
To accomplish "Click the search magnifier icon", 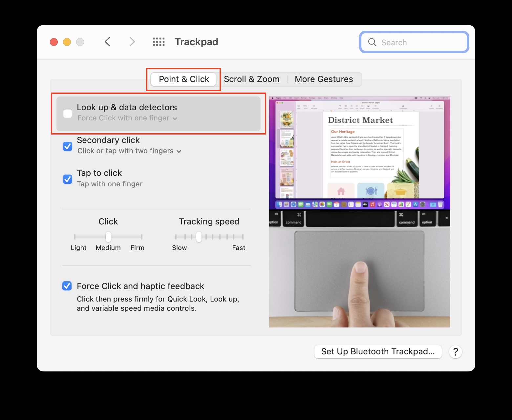I will 372,42.
